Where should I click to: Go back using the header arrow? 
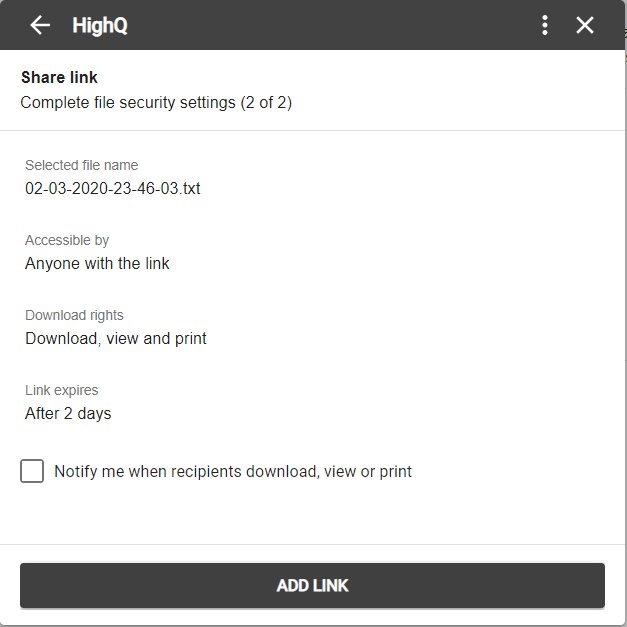tap(40, 25)
